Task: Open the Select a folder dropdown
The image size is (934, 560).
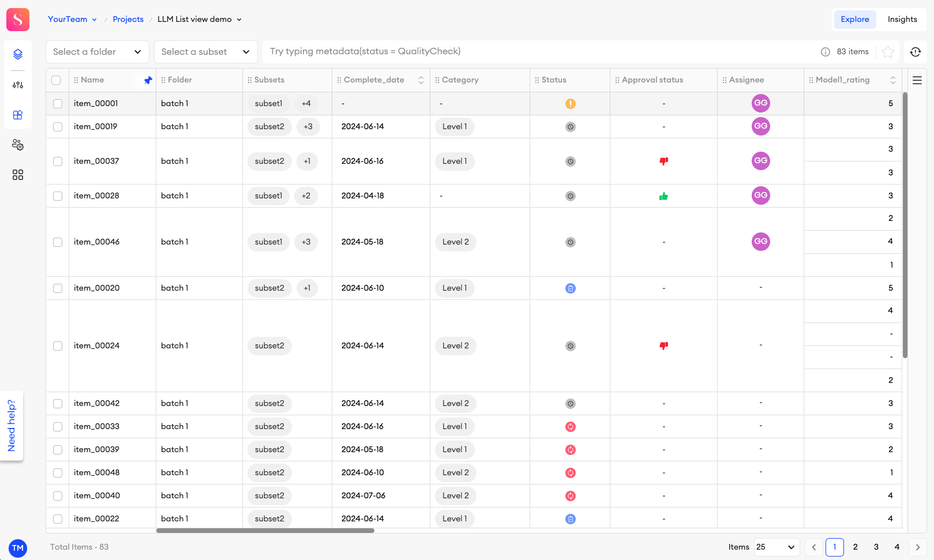Action: [x=97, y=52]
